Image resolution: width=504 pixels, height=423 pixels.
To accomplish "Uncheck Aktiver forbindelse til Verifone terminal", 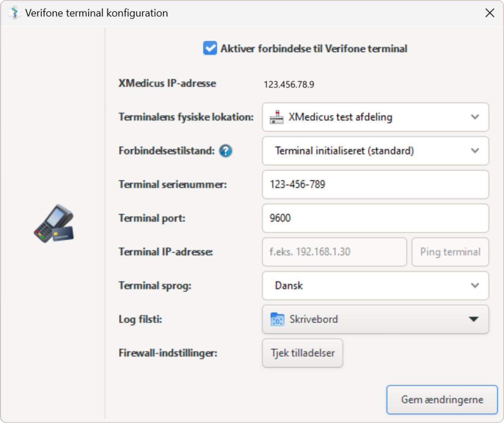I will (x=210, y=48).
